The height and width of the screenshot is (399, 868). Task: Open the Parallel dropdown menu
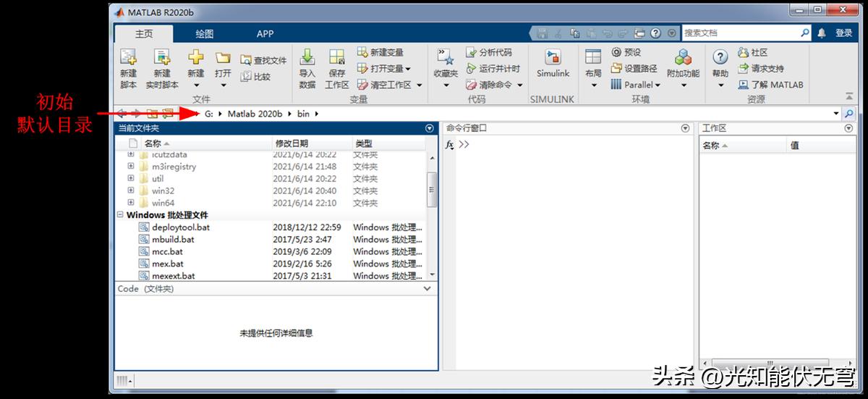pyautogui.click(x=635, y=85)
